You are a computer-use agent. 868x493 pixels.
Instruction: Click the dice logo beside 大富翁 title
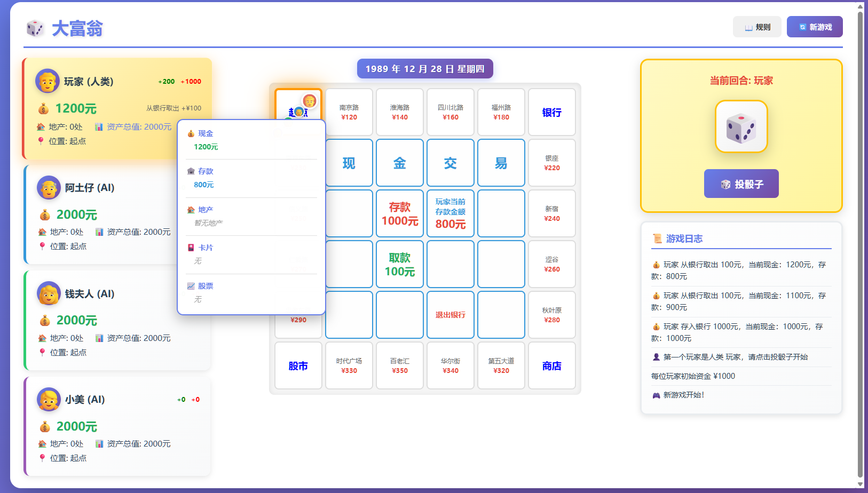(35, 28)
